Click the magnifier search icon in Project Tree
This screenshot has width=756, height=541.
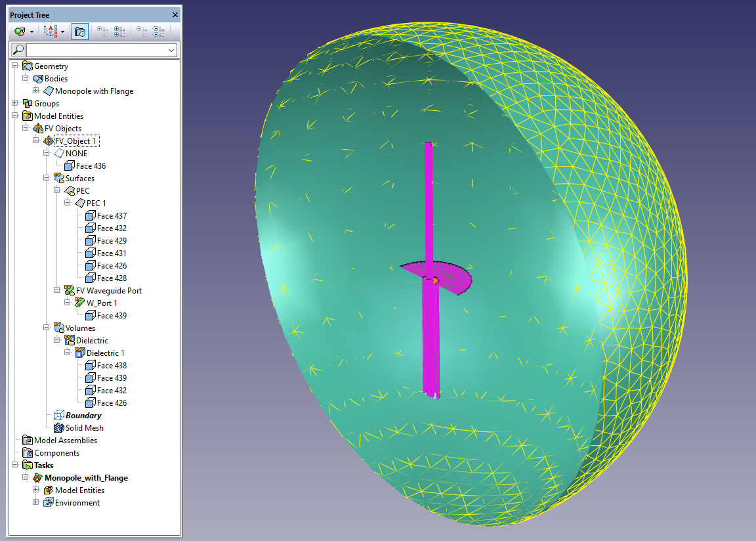coord(18,50)
